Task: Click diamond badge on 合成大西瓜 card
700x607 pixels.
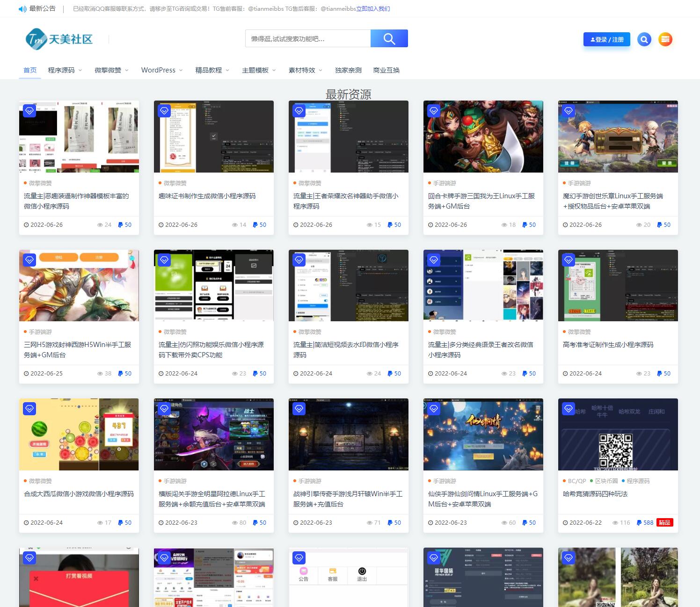Action: click(x=29, y=409)
